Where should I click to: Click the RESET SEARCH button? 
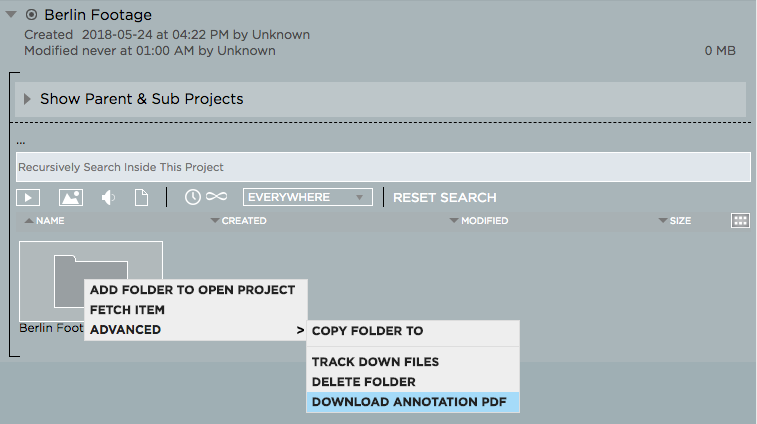click(x=445, y=198)
